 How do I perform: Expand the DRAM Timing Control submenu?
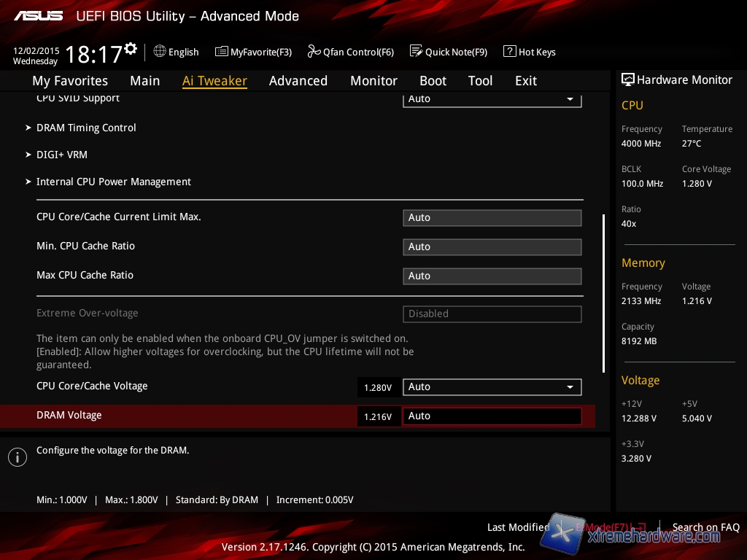point(86,128)
